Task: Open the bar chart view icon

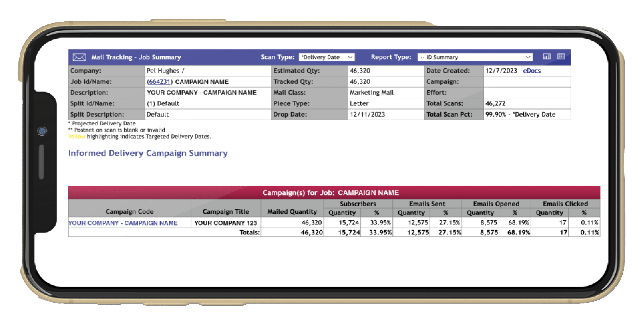Action: coord(547,57)
